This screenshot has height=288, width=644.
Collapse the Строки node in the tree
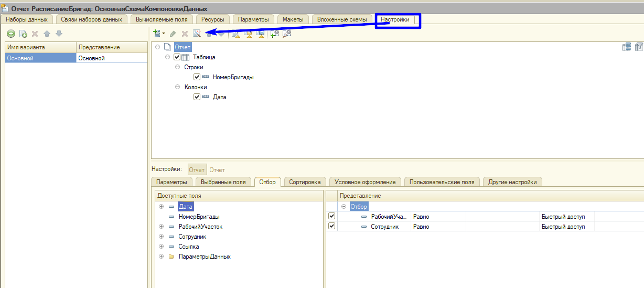click(178, 67)
